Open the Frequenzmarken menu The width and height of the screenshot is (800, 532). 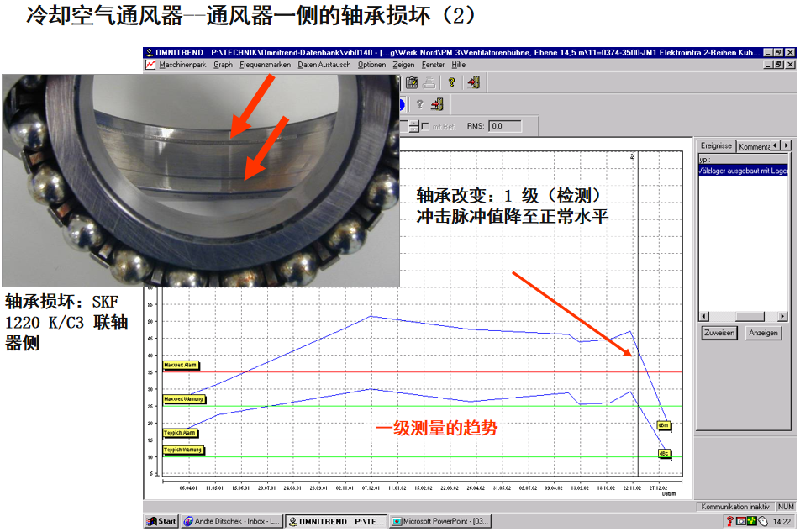click(265, 65)
